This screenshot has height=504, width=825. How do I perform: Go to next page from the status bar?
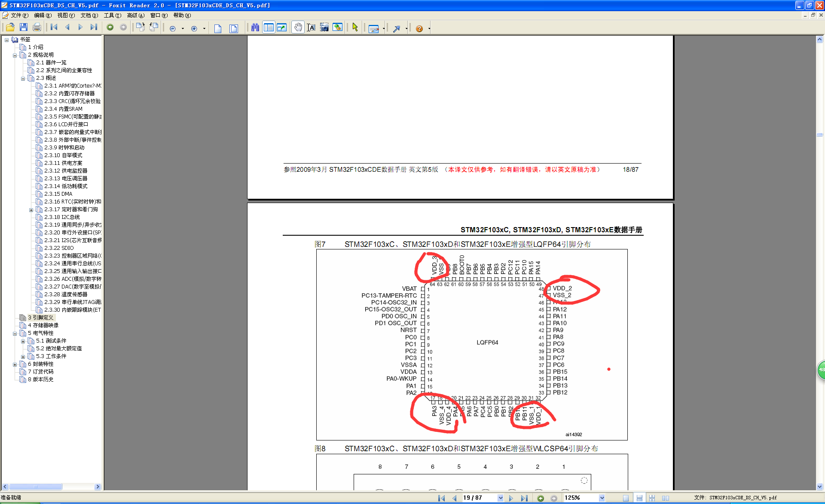[511, 498]
